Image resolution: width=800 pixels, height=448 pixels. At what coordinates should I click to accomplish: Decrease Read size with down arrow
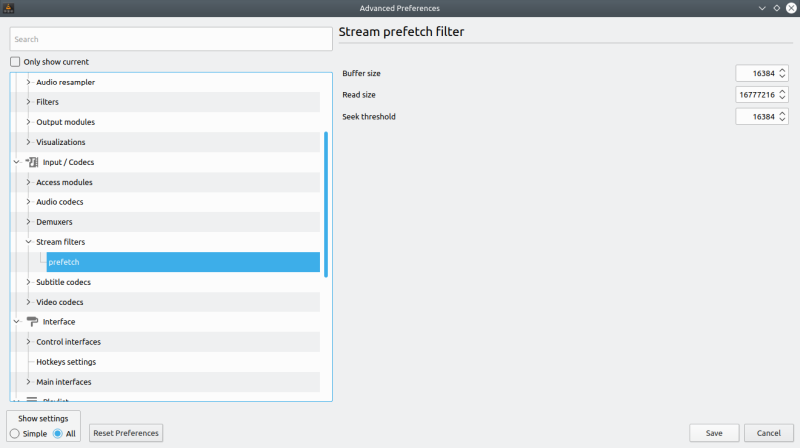[x=782, y=98]
